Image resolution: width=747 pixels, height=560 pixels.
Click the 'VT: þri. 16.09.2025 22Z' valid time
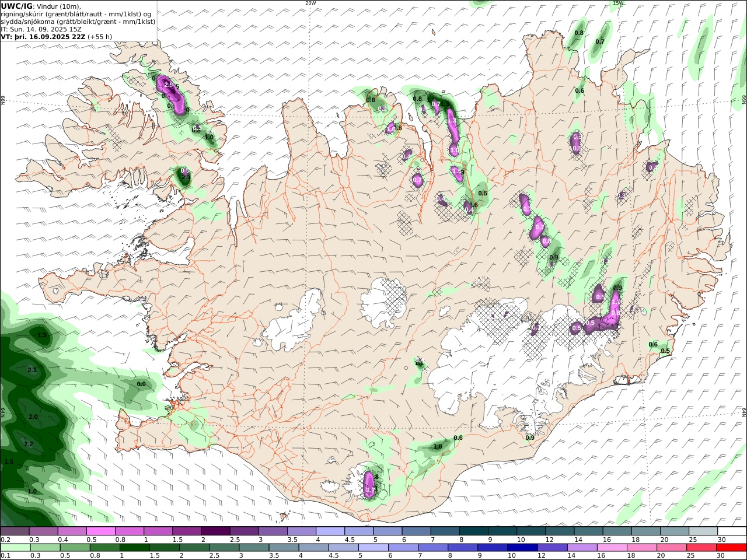[43, 36]
